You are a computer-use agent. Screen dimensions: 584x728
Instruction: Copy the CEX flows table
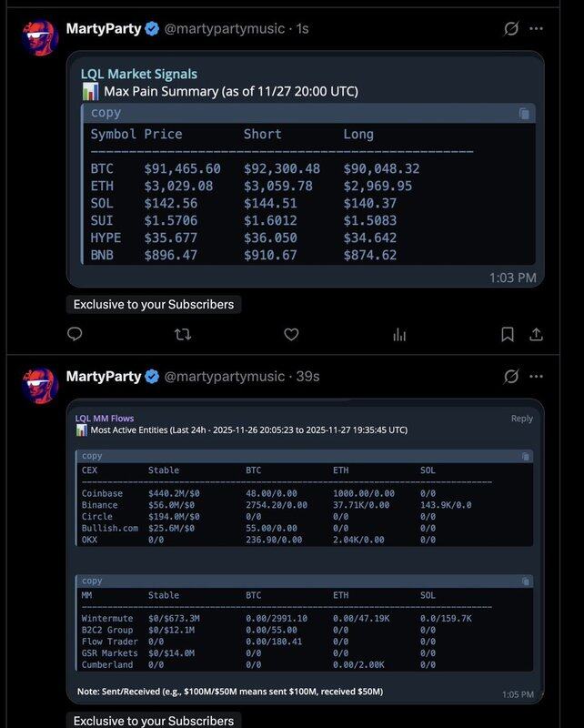pos(525,456)
